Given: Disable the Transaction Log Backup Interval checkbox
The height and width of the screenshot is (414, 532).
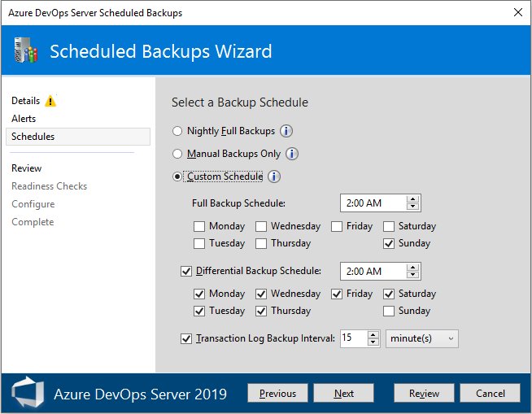Looking at the screenshot, I should [186, 338].
